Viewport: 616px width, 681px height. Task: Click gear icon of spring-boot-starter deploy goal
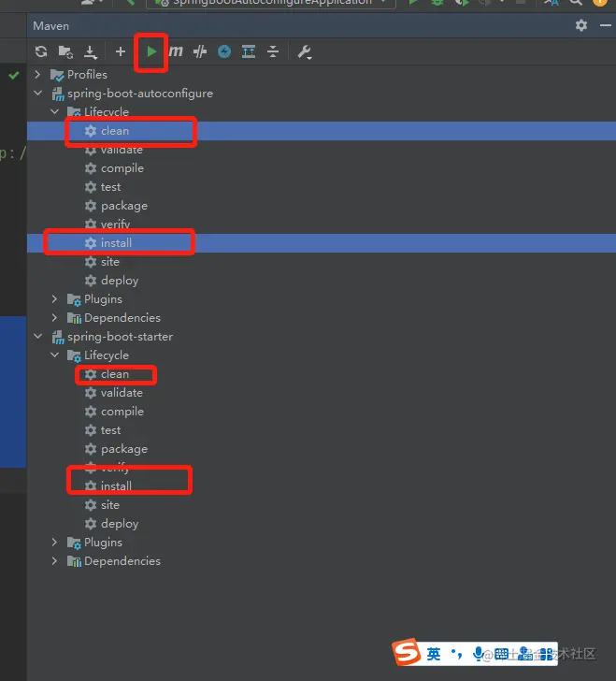click(x=91, y=523)
